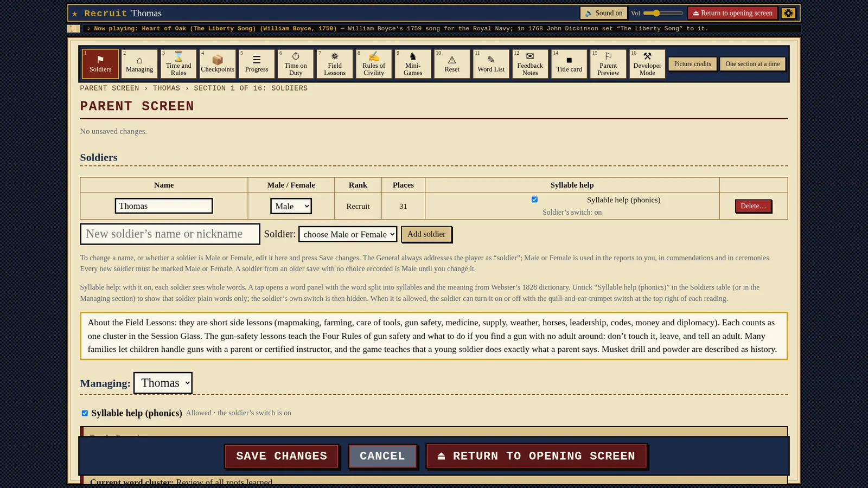Click the Add soldier button
This screenshot has width=868, height=488.
[426, 234]
